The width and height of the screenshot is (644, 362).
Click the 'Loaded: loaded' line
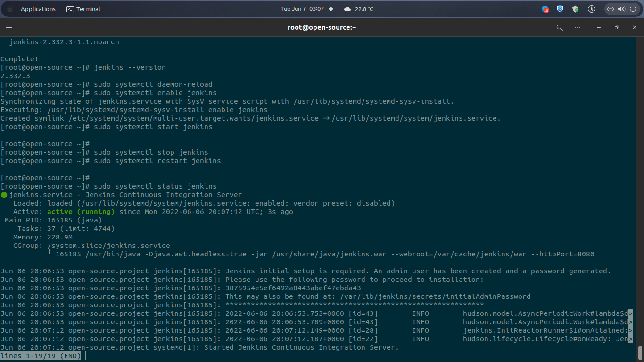pos(204,203)
